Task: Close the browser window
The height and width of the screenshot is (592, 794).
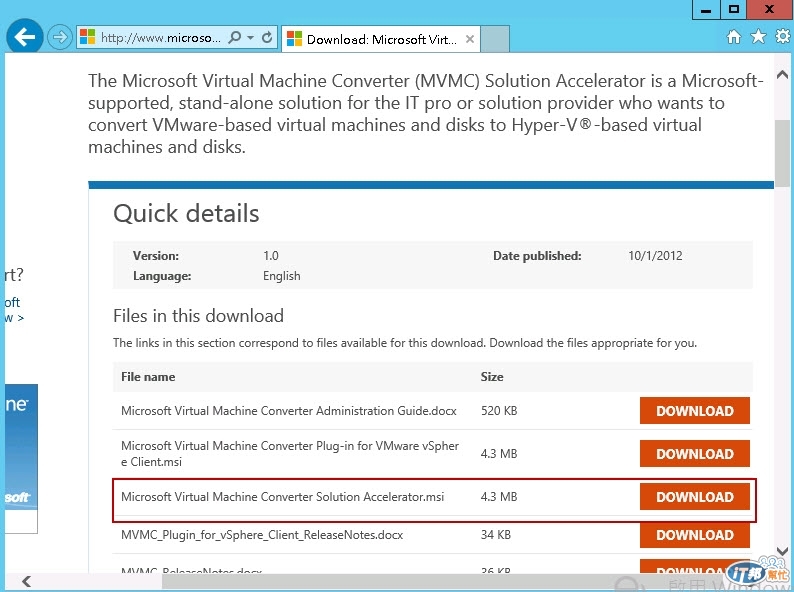Action: (770, 9)
